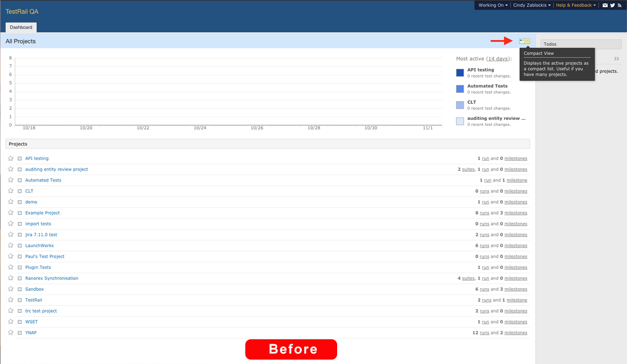Click the small square icon beside CLT

20,191
